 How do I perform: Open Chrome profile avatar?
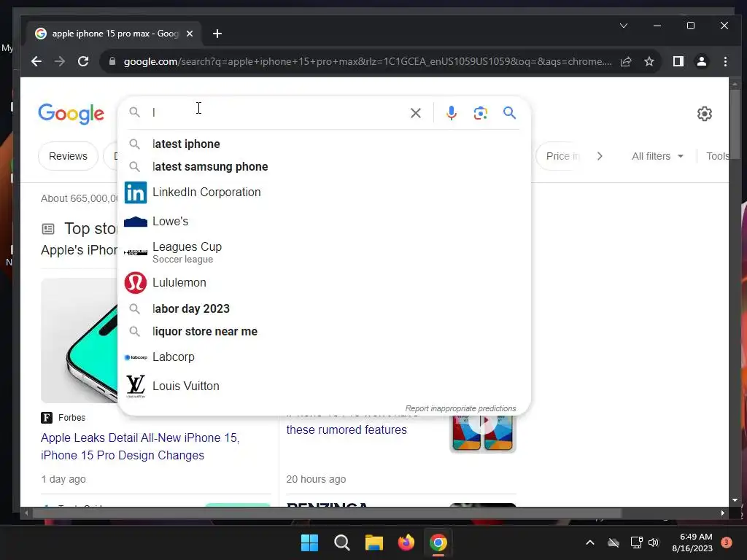pyautogui.click(x=702, y=61)
